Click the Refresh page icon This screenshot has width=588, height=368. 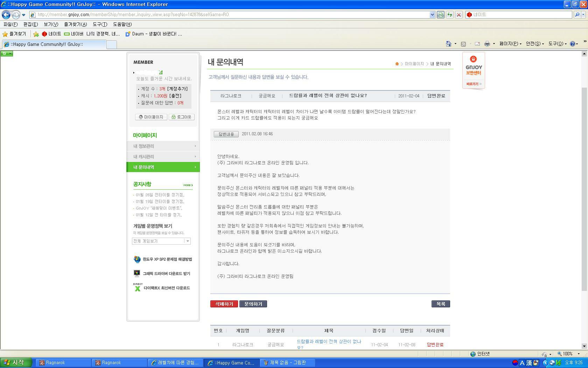click(450, 15)
